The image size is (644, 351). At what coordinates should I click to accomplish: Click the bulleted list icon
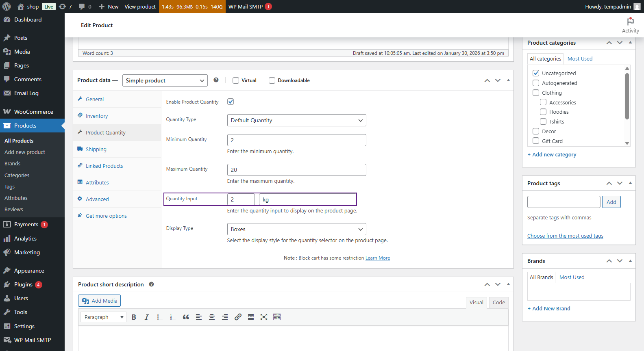[160, 317]
